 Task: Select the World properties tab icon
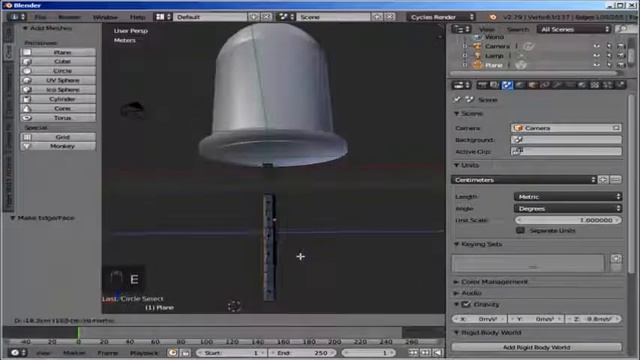coord(520,85)
